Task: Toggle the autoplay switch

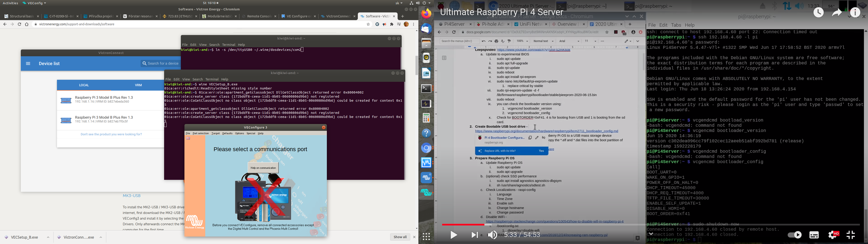Action: [x=794, y=235]
